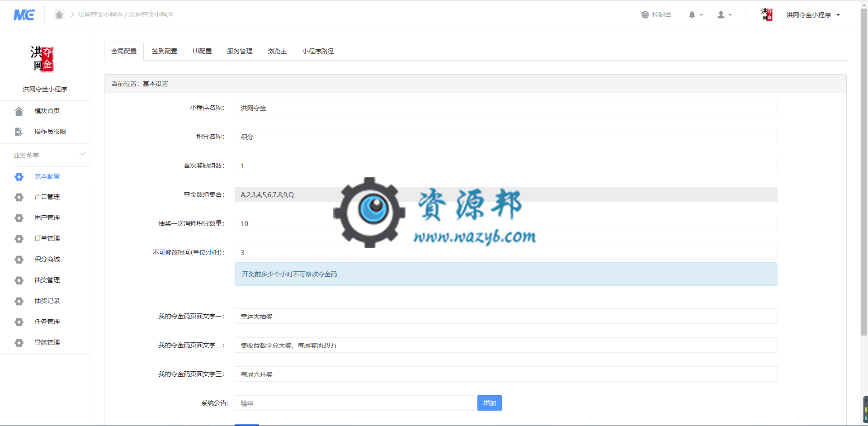Click the gear icon beside 订单管理
This screenshot has height=426, width=868.
pos(19,239)
